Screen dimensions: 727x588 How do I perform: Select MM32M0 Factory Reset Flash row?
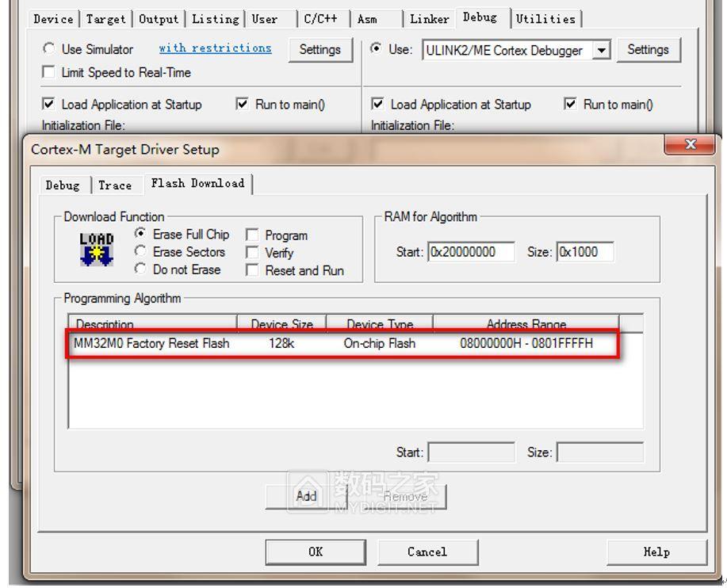pyautogui.click(x=342, y=343)
